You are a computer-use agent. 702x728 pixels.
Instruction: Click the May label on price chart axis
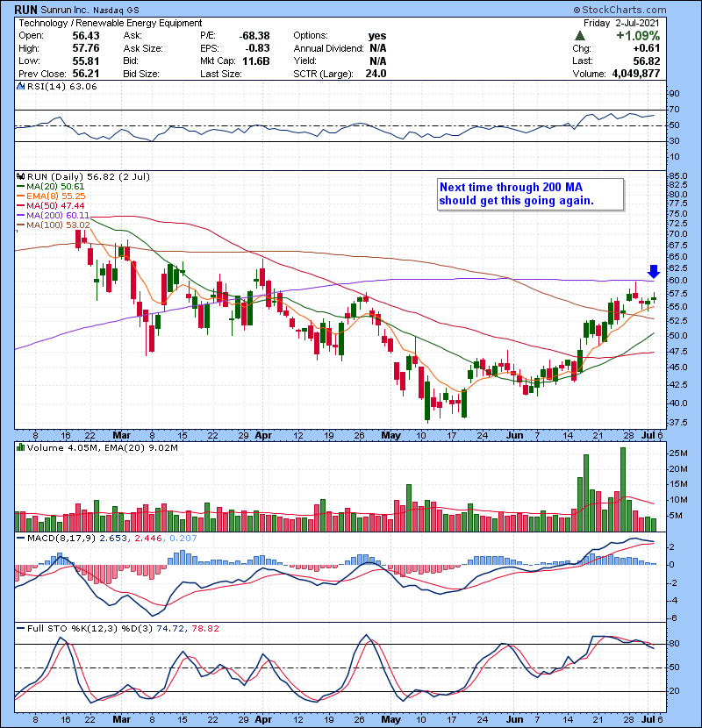click(390, 436)
